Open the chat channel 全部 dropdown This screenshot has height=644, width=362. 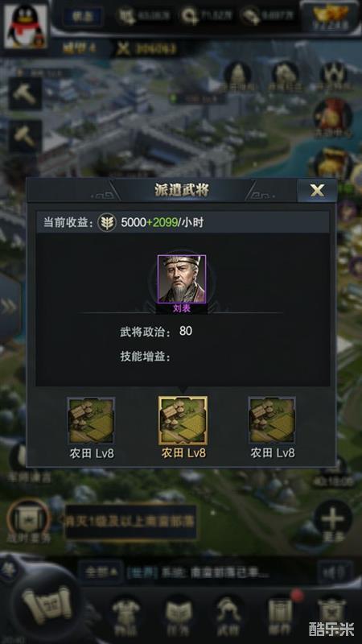pyautogui.click(x=101, y=572)
